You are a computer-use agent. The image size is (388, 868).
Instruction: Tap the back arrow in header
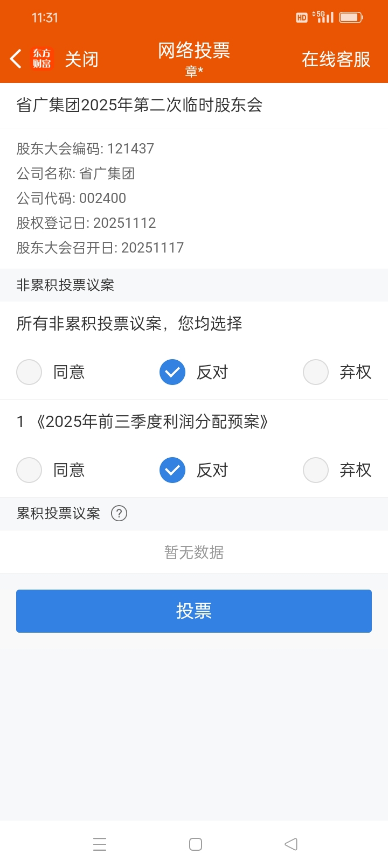(16, 59)
